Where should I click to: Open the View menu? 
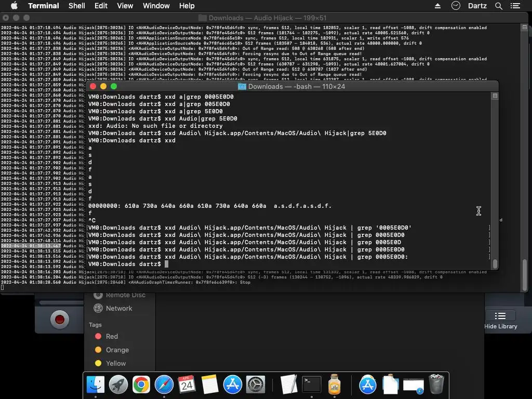pyautogui.click(x=125, y=6)
